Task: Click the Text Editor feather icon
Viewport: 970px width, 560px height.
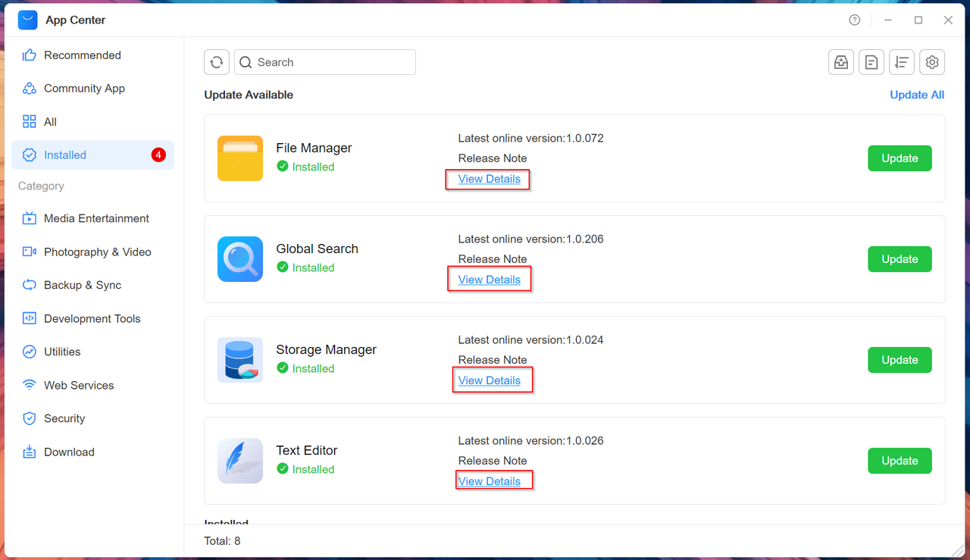Action: pos(240,461)
